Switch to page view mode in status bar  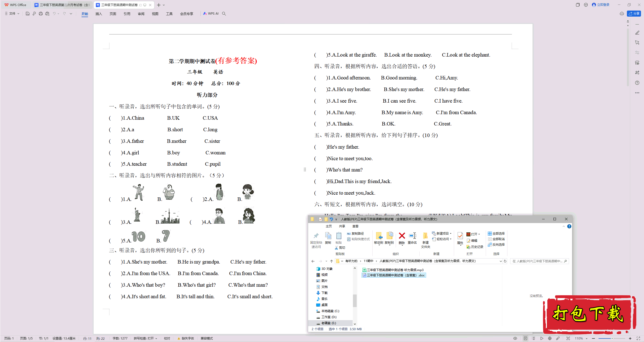click(526, 338)
